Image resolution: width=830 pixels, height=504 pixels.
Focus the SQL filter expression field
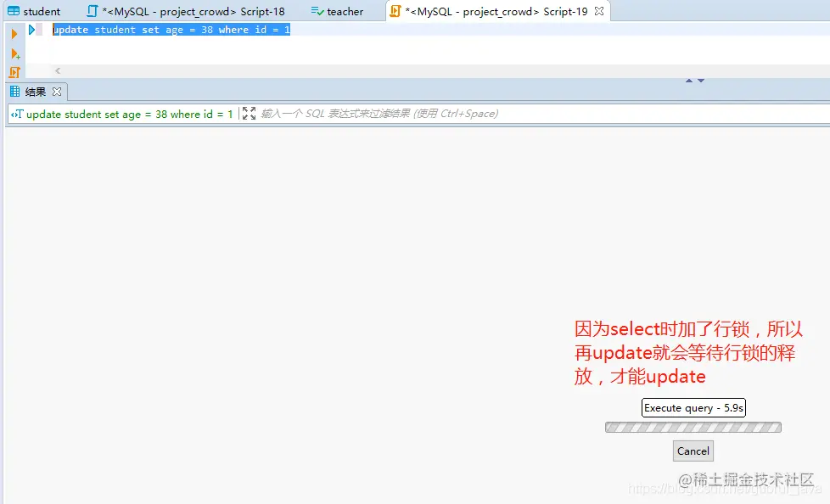544,114
